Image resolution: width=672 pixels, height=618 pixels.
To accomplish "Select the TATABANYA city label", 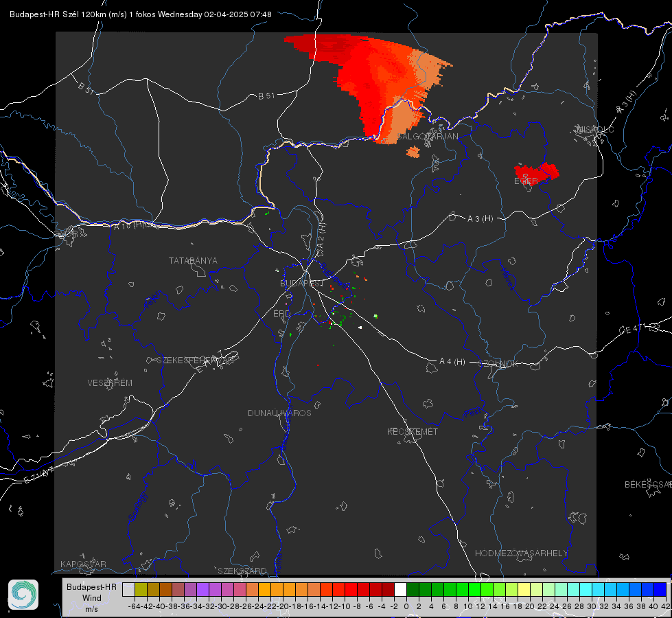I will coord(193,261).
